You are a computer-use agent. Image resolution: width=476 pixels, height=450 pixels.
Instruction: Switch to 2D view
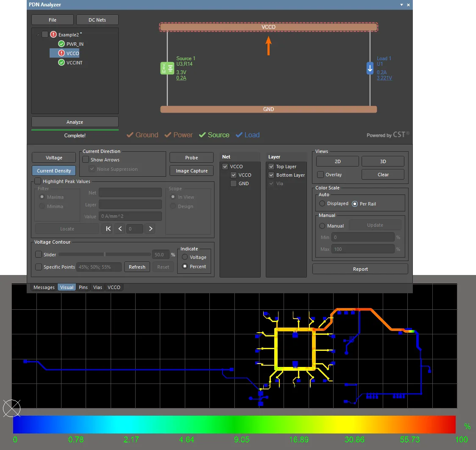click(x=337, y=161)
